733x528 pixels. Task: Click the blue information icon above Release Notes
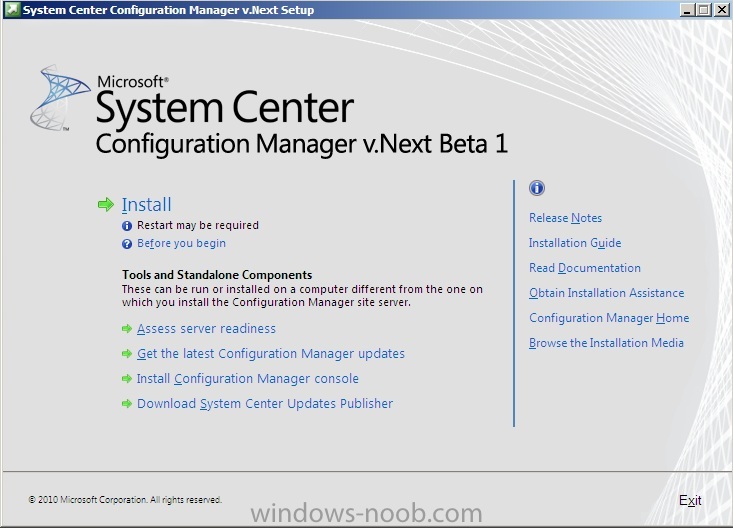click(537, 188)
